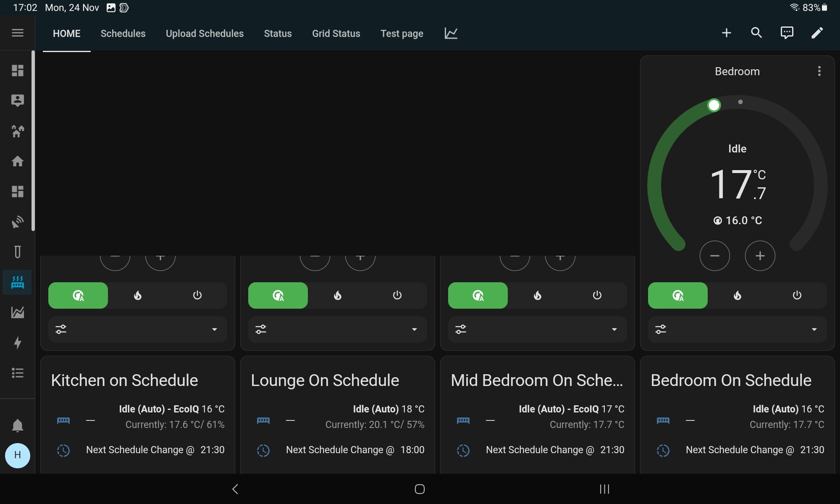The image size is (840, 504).
Task: Click the home icon in sidebar
Action: point(18,161)
